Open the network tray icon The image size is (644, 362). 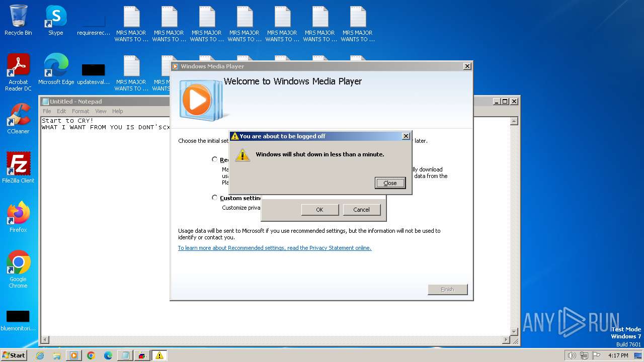(584, 355)
